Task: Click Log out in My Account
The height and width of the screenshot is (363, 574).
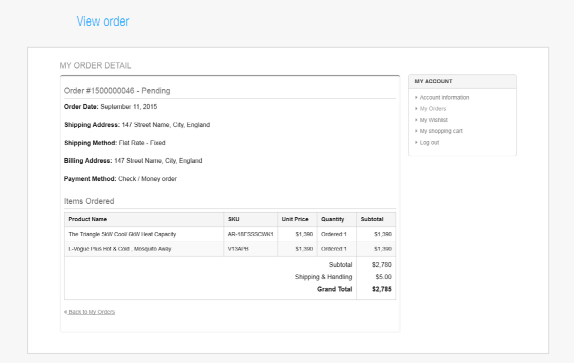Action: point(429,142)
